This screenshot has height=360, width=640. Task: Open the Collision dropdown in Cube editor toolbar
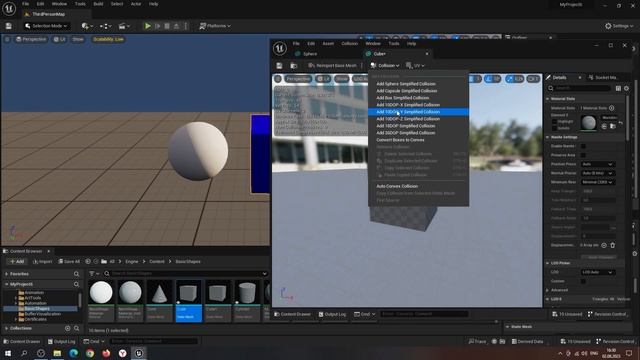[x=384, y=65]
